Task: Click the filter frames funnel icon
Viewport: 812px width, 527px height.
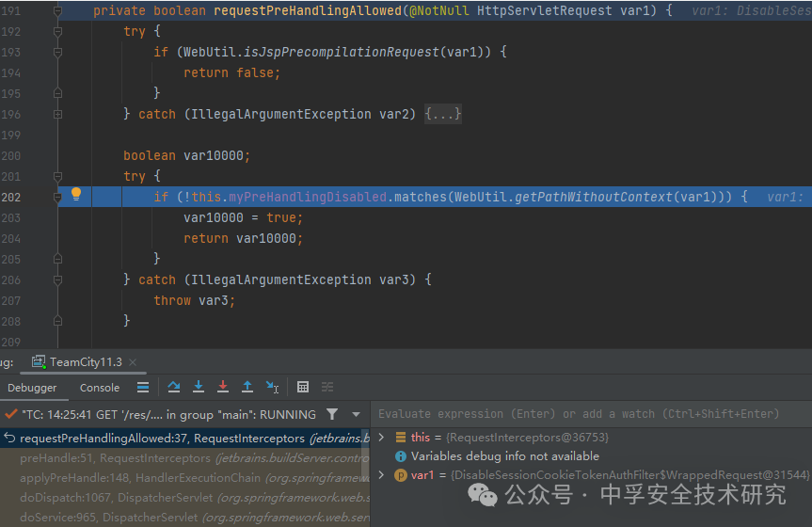Action: (x=332, y=414)
